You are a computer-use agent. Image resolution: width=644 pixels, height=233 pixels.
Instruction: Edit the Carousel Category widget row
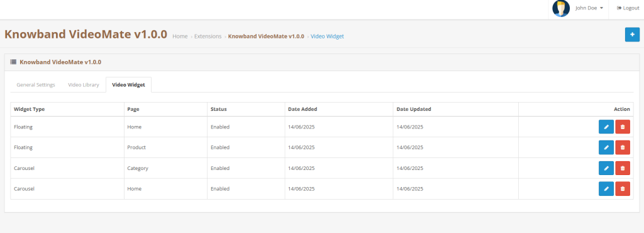tap(606, 168)
